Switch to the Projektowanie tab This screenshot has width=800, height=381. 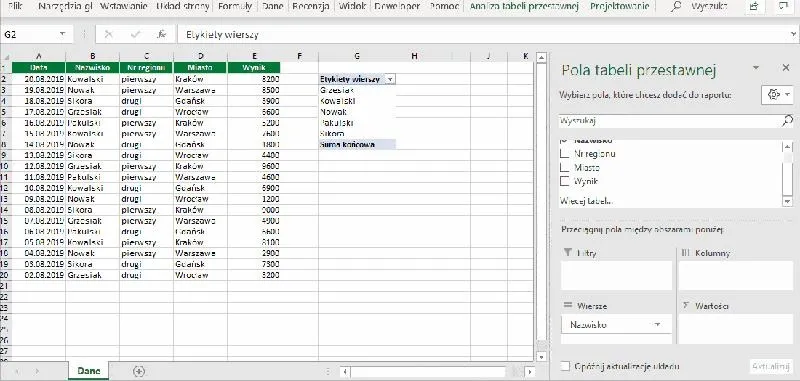619,7
